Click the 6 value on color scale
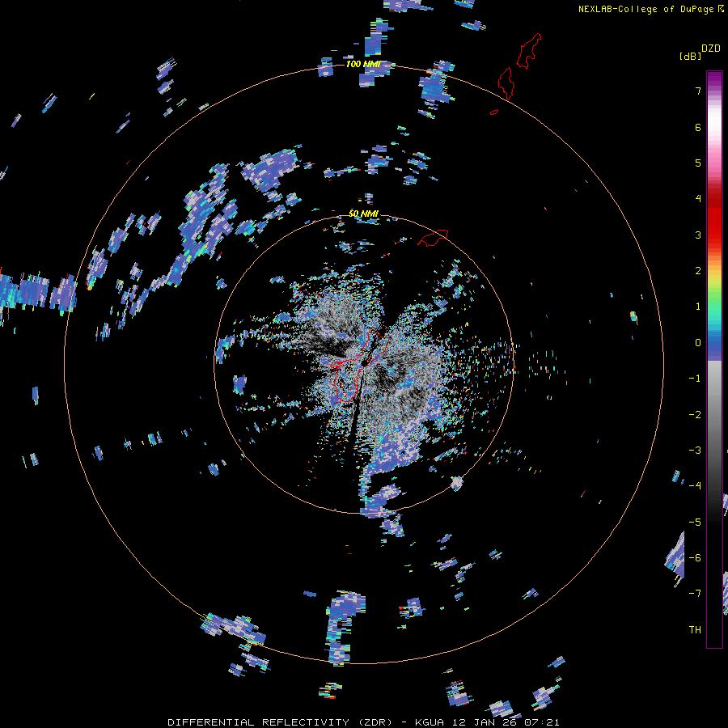Image resolution: width=728 pixels, height=728 pixels. (698, 127)
